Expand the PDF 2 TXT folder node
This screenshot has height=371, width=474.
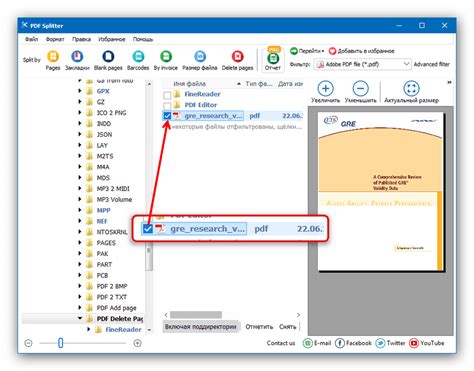pyautogui.click(x=80, y=297)
